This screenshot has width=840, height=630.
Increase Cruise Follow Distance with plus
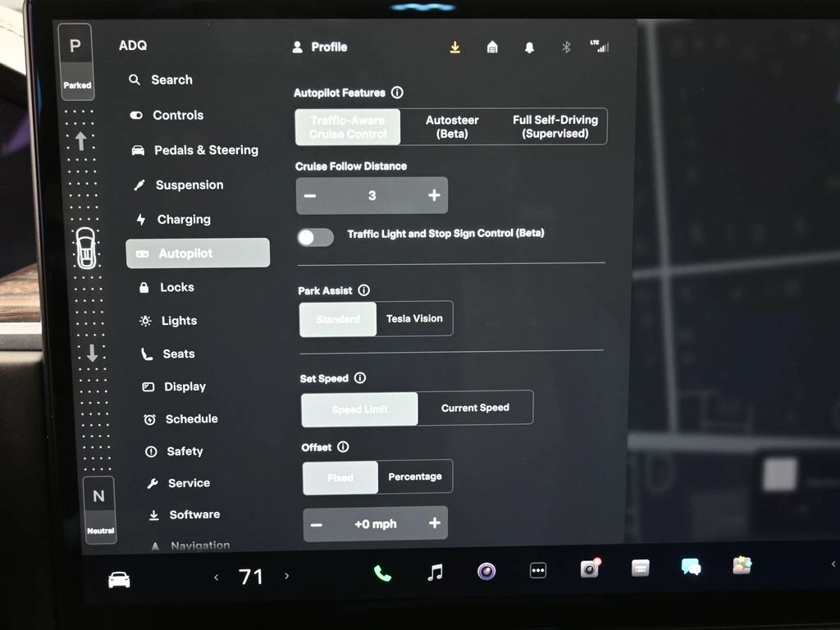tap(434, 195)
